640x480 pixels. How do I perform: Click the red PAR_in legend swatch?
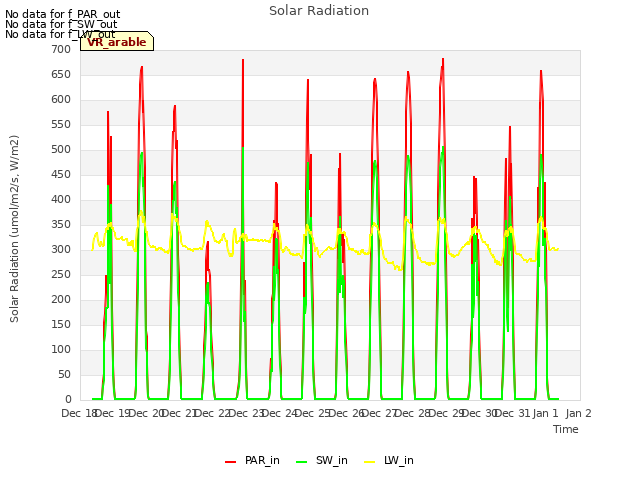[231, 462]
